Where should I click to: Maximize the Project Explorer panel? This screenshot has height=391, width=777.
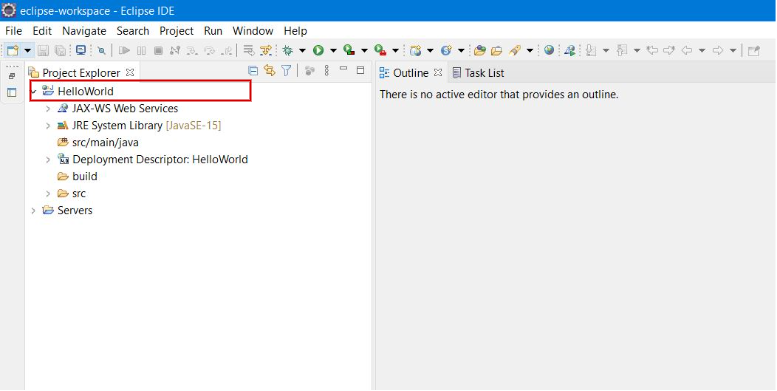[361, 70]
